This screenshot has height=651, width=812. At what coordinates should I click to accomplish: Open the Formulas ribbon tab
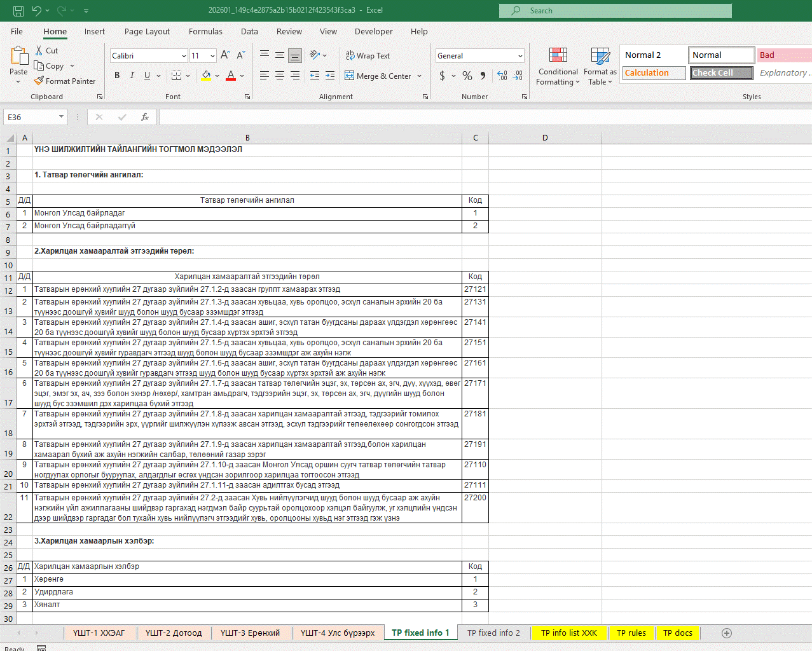click(x=205, y=31)
